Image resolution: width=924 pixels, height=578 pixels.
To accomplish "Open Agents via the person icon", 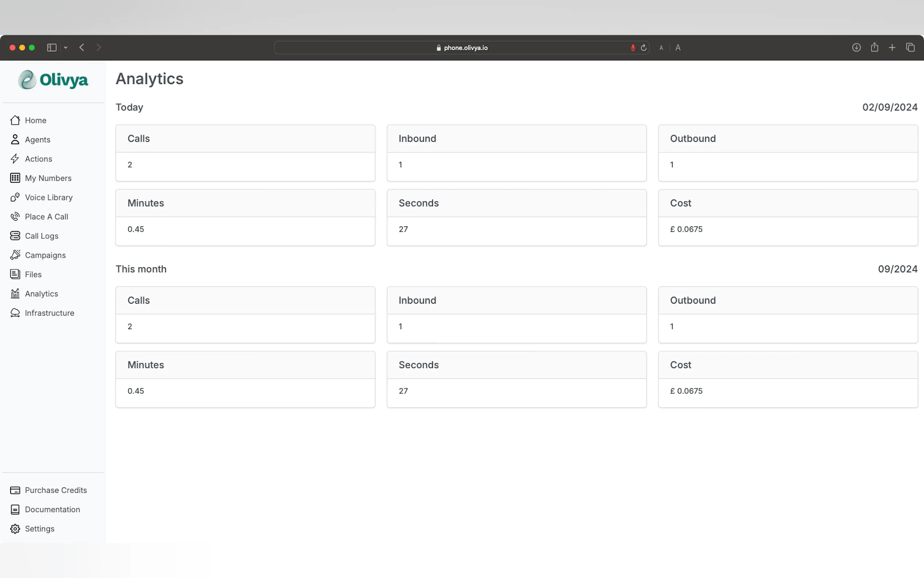I will 15,139.
